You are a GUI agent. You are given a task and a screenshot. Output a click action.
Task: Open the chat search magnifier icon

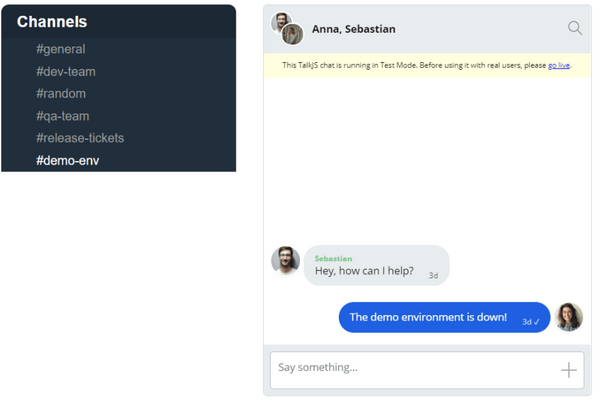coord(575,28)
